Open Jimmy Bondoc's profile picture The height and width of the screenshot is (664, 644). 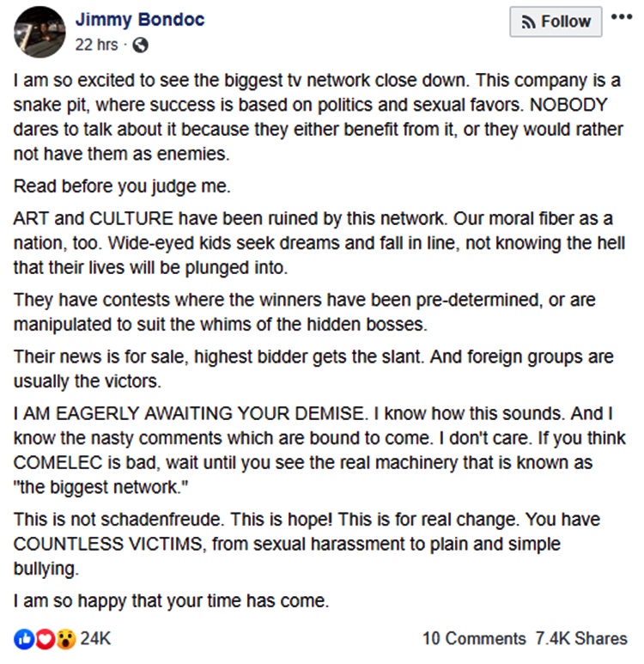click(39, 32)
